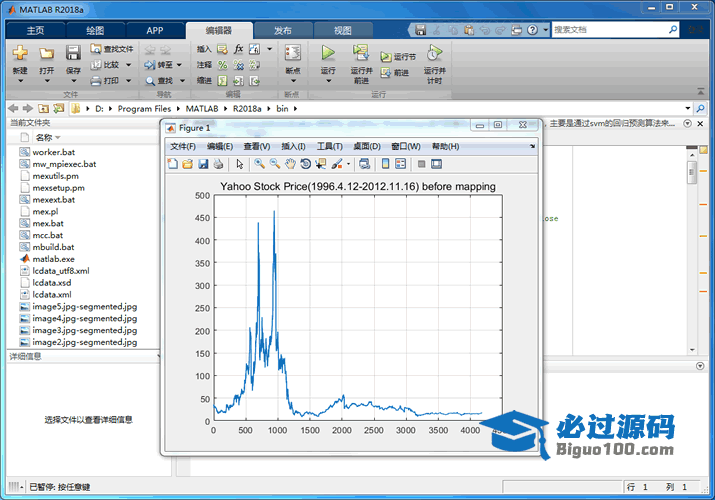Click Print Figure icon in the Figure 1 toolbar

coord(218,164)
